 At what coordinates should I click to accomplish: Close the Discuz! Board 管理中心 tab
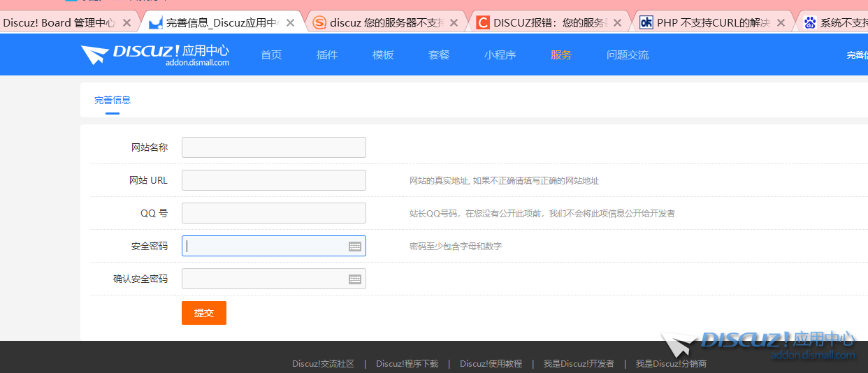126,22
